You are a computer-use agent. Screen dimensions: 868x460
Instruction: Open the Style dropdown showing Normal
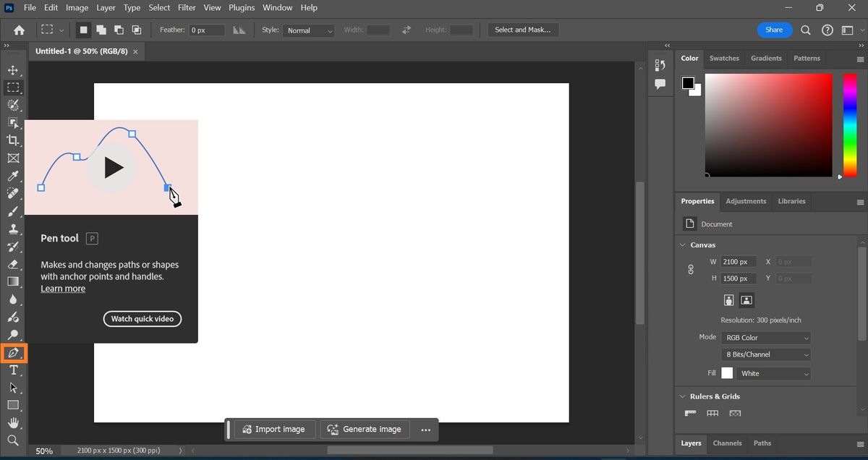[309, 30]
